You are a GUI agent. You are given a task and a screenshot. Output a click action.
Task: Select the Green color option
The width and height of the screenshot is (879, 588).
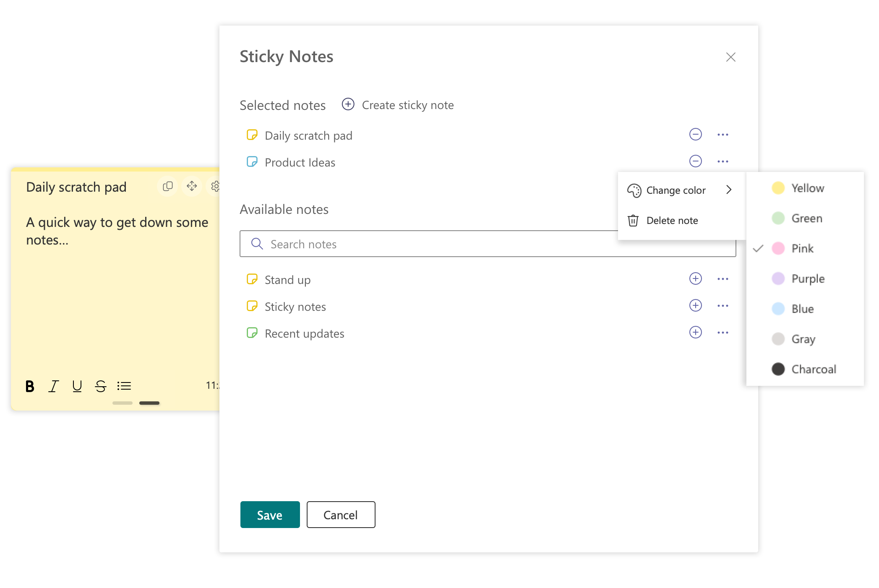(x=805, y=218)
